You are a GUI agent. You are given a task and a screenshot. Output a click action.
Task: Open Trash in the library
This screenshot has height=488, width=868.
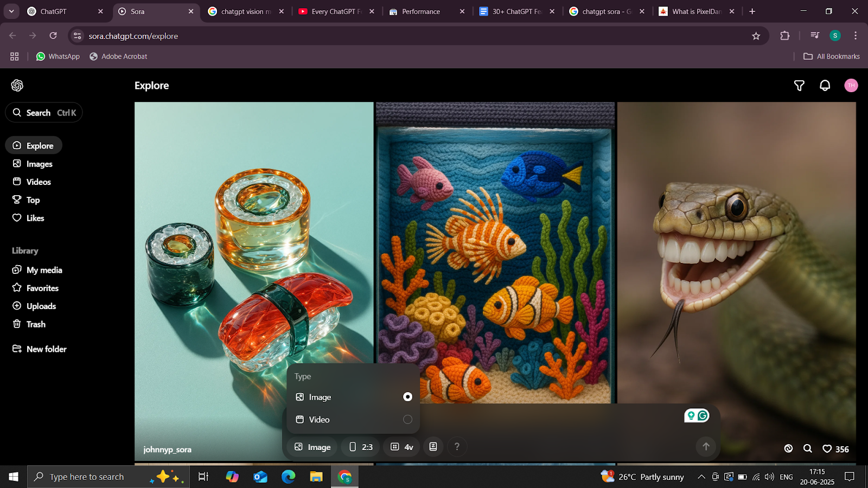(29, 324)
